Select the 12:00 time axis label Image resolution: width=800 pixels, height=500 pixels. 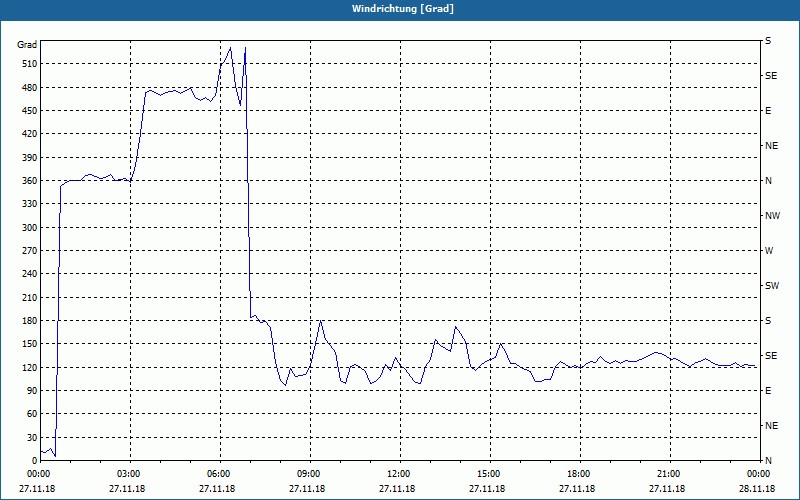(x=401, y=473)
